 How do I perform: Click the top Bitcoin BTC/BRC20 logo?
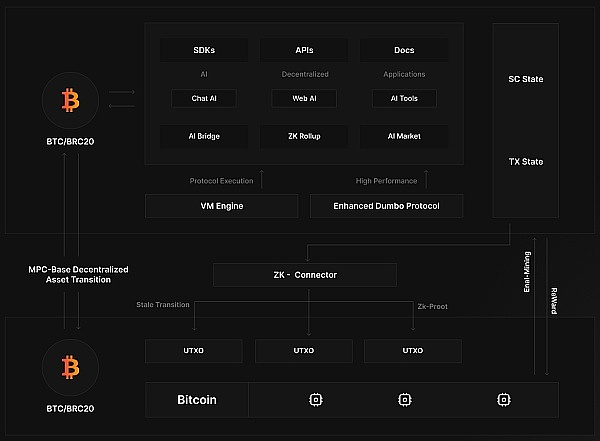click(69, 102)
